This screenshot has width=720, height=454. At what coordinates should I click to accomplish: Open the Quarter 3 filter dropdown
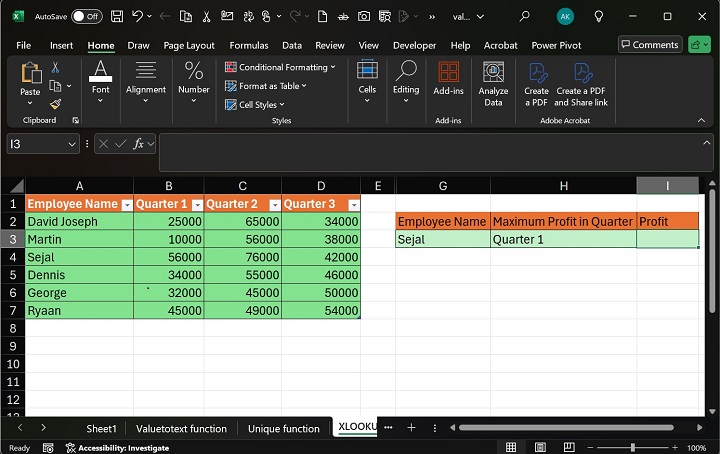point(353,204)
